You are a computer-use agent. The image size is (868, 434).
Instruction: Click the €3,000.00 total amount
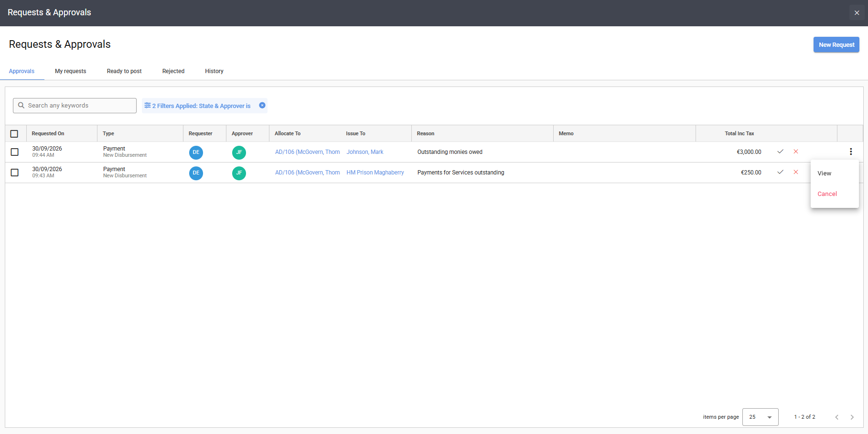(x=749, y=152)
